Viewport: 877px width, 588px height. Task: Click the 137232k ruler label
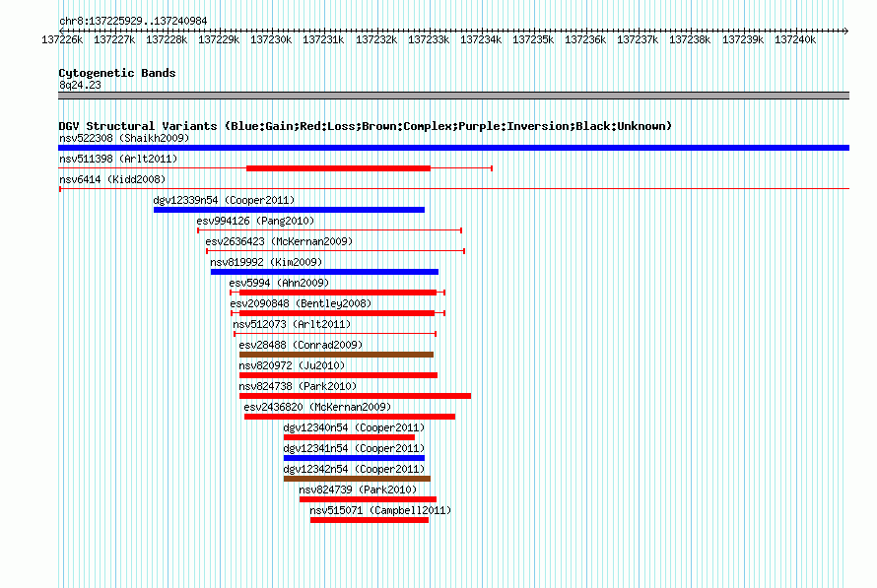pos(376,39)
